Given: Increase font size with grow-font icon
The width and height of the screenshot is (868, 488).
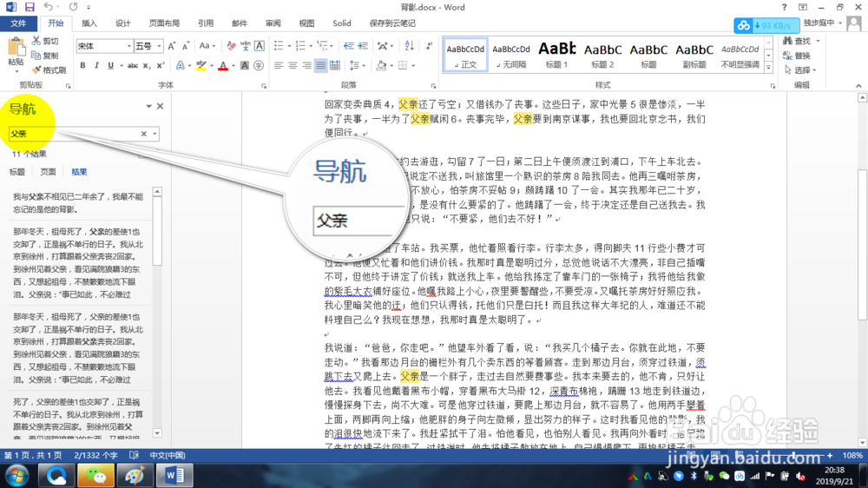Looking at the screenshot, I should (x=172, y=46).
